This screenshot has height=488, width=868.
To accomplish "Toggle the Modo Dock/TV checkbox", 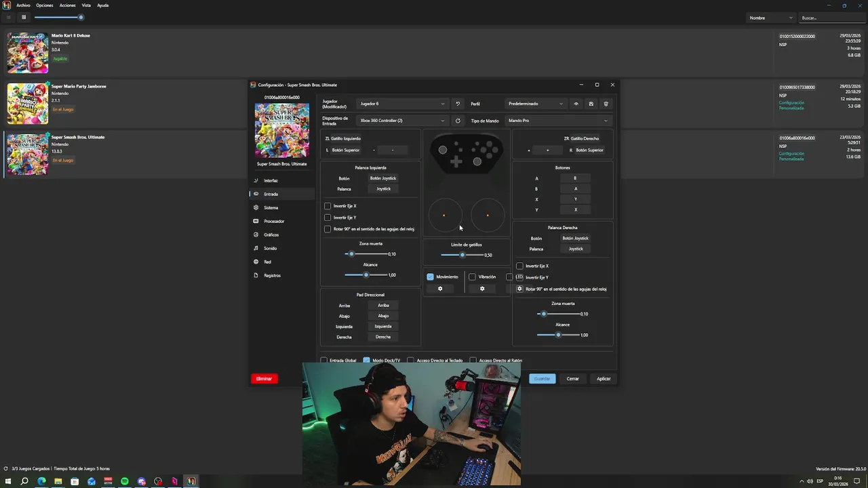I will pyautogui.click(x=366, y=361).
